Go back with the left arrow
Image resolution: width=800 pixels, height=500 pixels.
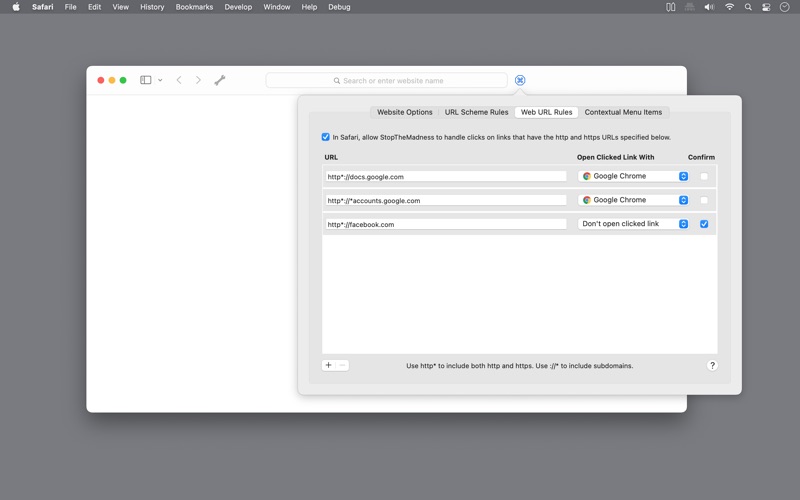point(179,80)
